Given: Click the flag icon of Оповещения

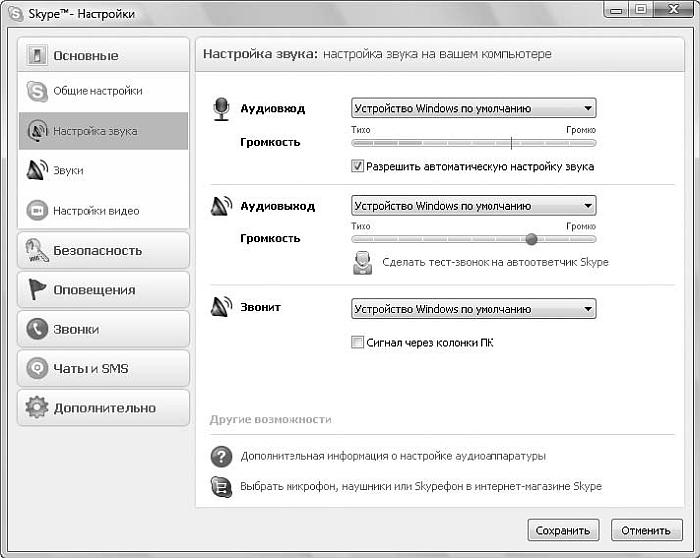Looking at the screenshot, I should (x=37, y=290).
